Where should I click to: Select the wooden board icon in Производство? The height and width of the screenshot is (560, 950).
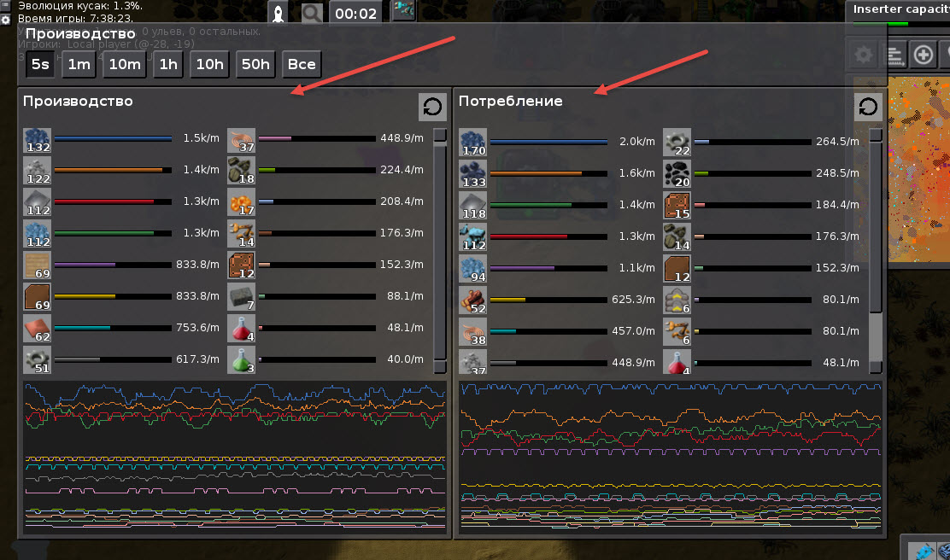(x=37, y=266)
